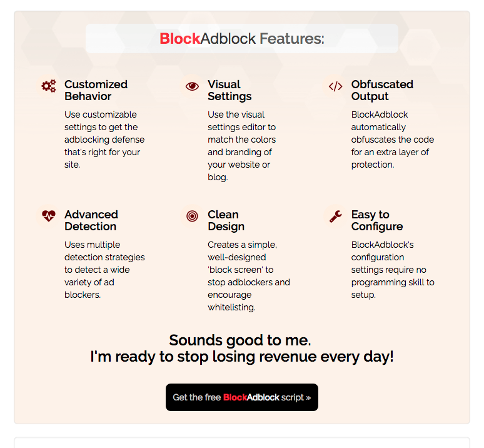Click the bullseye target icon for Clean Design

[192, 216]
